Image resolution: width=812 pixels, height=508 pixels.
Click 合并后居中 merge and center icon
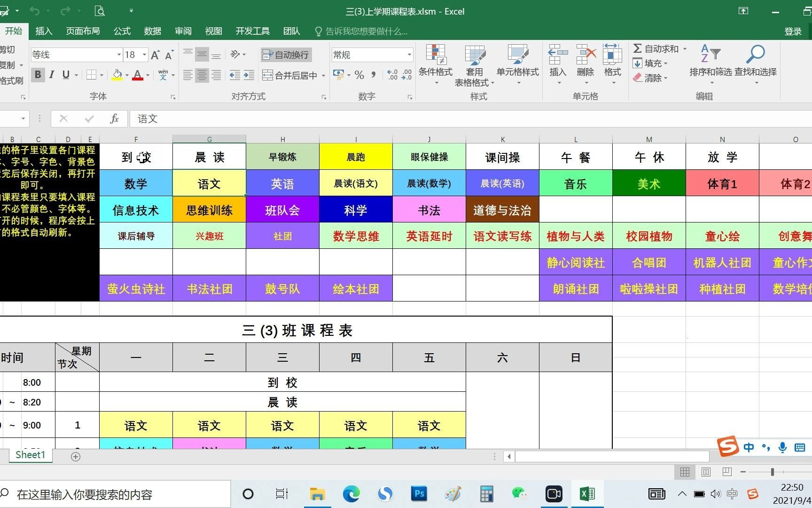(288, 75)
